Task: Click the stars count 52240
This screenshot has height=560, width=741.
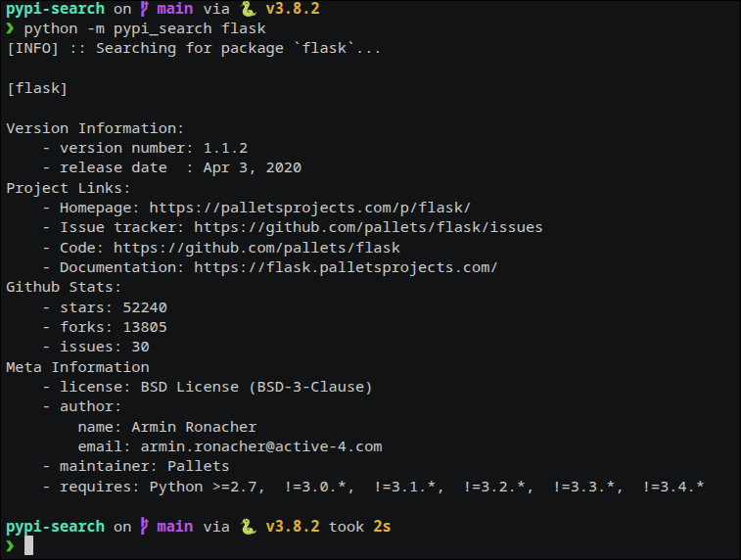Action: click(145, 307)
